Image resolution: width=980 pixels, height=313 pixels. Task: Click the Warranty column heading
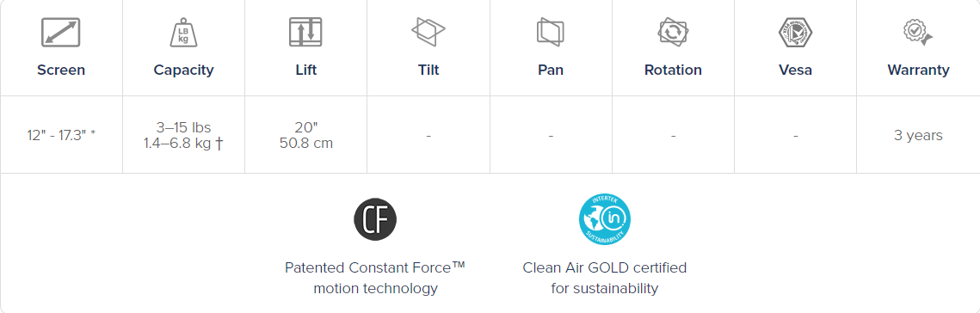click(x=918, y=70)
